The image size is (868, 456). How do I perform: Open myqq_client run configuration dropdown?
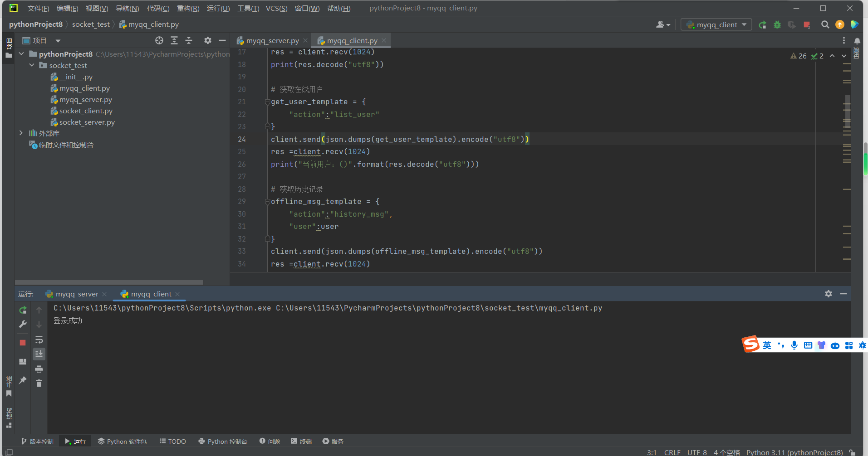[x=716, y=25]
